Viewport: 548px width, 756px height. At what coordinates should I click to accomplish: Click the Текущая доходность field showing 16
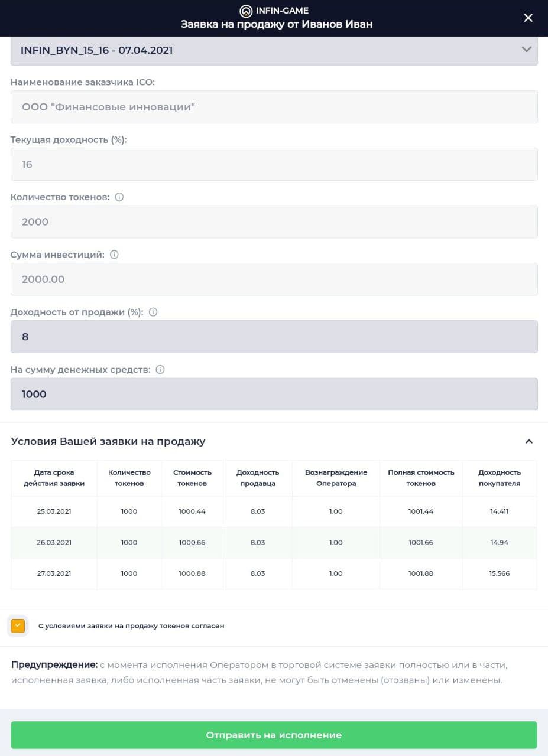tap(274, 164)
